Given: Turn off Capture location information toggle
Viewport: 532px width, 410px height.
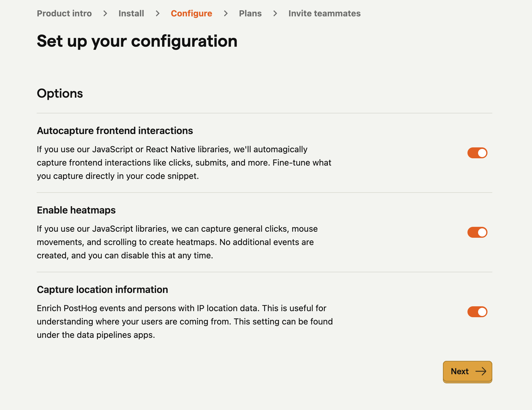Looking at the screenshot, I should (x=477, y=312).
